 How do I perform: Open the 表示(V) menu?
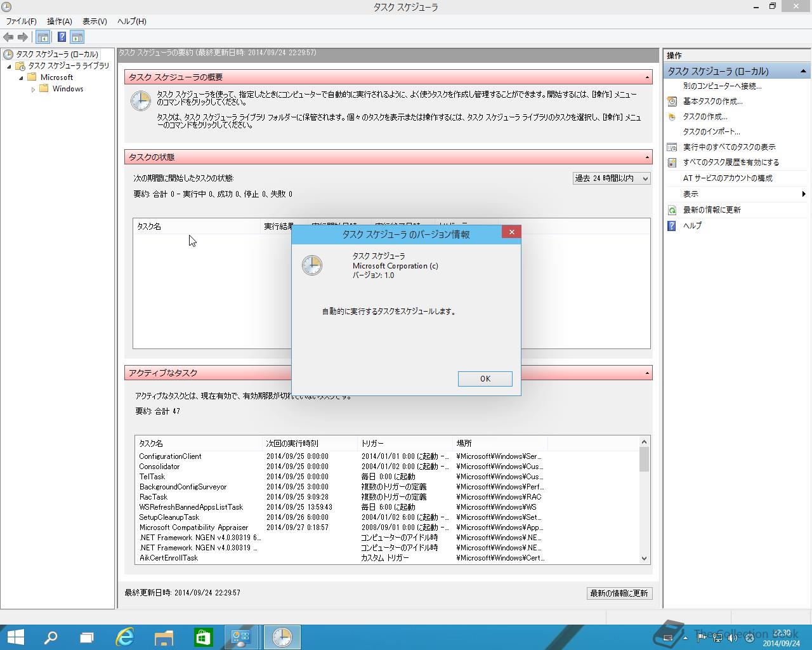click(x=95, y=21)
